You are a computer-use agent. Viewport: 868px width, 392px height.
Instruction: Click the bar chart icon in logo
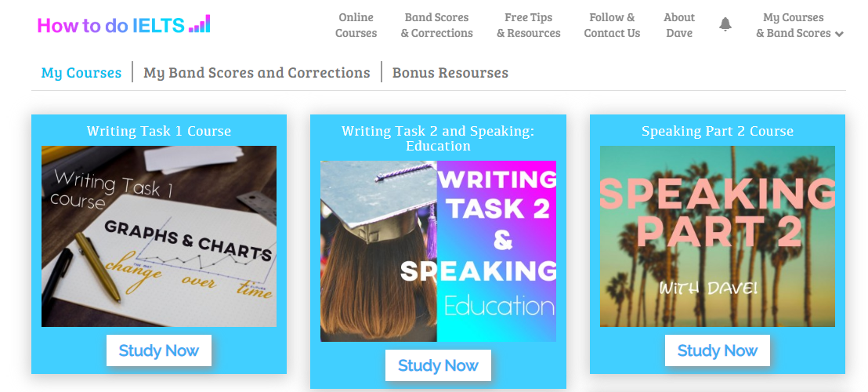(199, 24)
